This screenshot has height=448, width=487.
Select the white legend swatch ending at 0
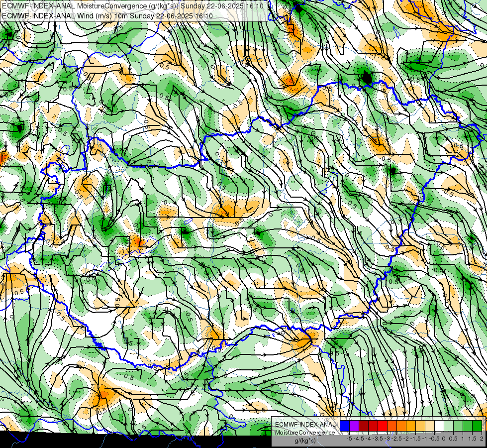pos(439,426)
